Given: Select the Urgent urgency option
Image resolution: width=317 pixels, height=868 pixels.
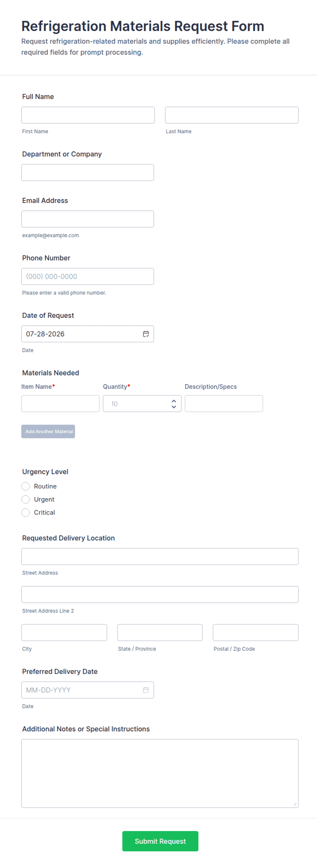Looking at the screenshot, I should pos(26,499).
